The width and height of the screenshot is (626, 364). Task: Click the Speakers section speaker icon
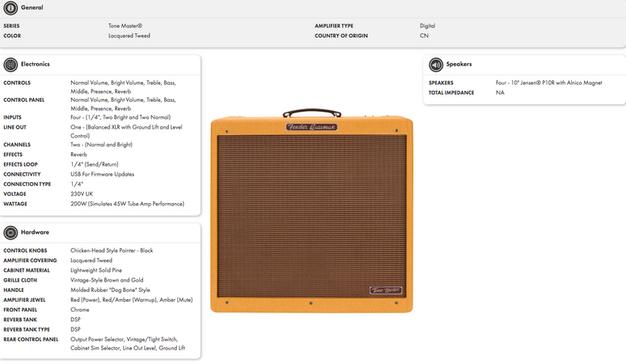pos(436,65)
